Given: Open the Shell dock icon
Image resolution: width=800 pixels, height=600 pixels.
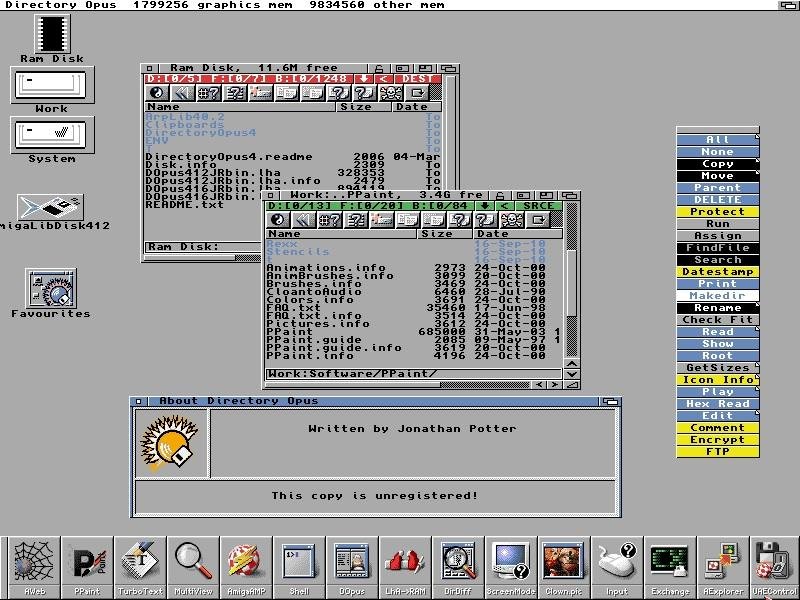Looking at the screenshot, I should [299, 567].
